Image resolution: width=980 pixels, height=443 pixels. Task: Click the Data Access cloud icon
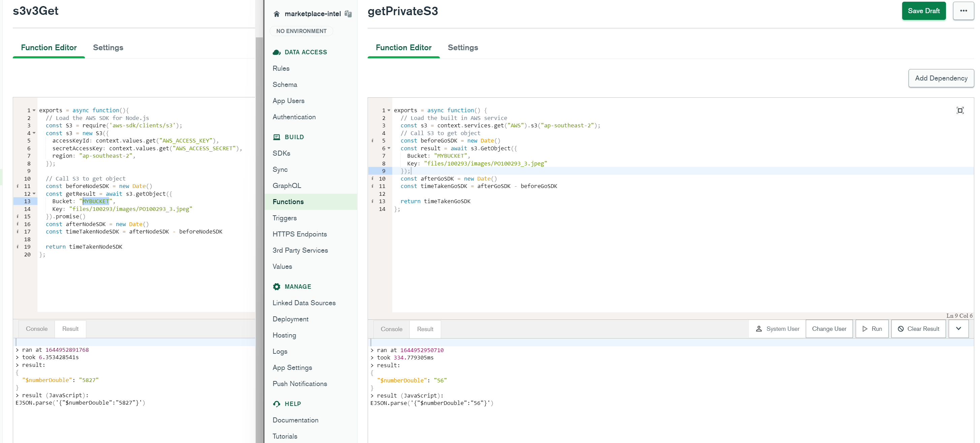[x=277, y=52]
